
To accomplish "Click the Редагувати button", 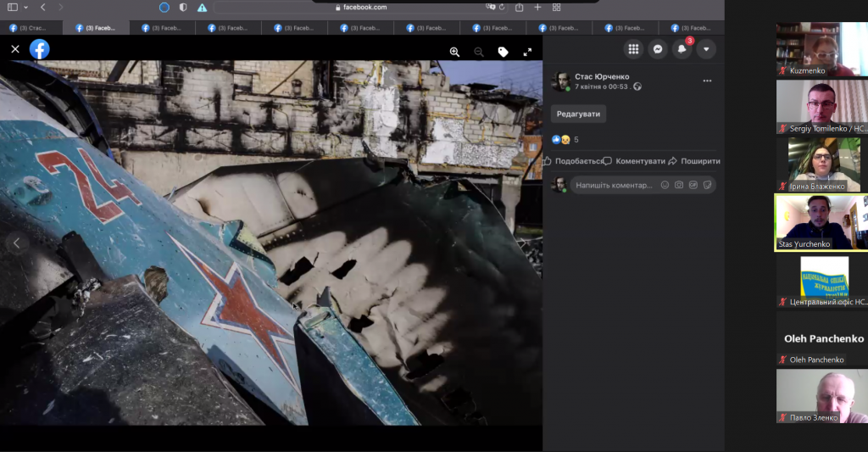I will point(578,114).
